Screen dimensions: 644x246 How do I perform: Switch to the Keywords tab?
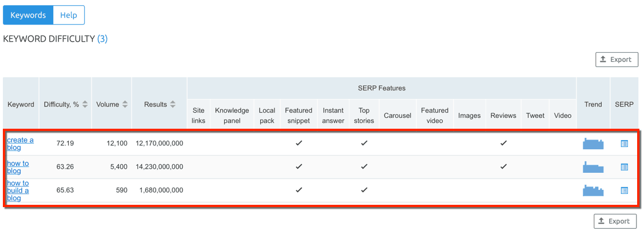pyautogui.click(x=28, y=15)
